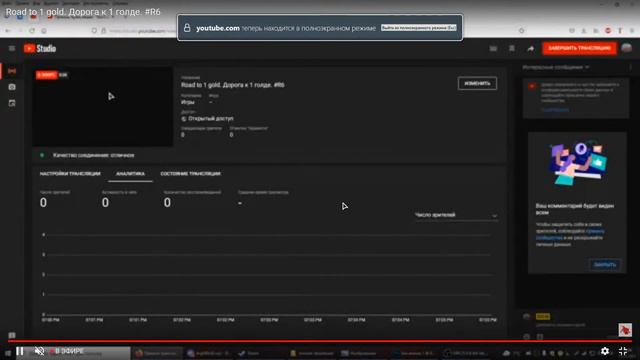Image resolution: width=640 pixels, height=360 pixels.
Task: Click the share arrow icon in the Studio header
Action: click(530, 49)
